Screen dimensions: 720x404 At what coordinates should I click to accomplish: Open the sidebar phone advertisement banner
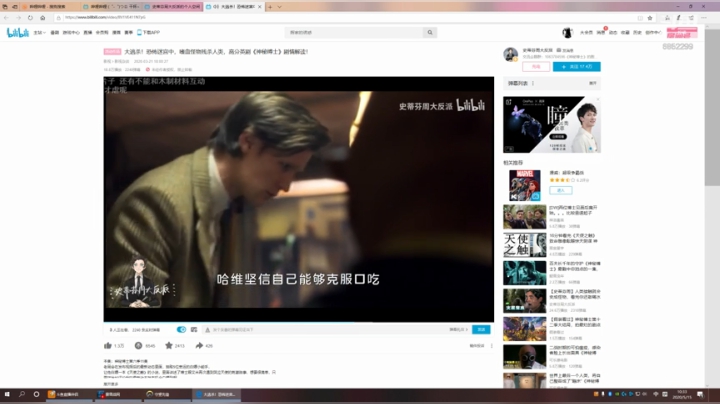(x=552, y=124)
